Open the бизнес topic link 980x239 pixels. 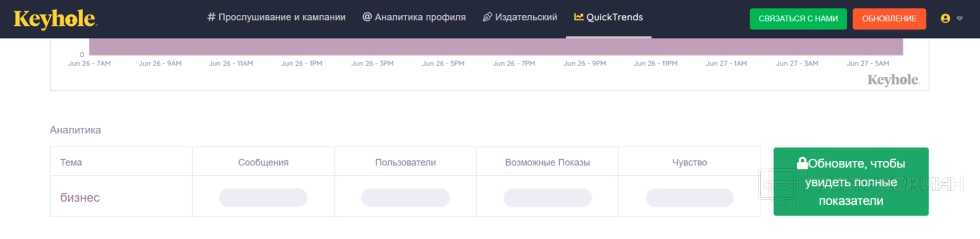[80, 198]
